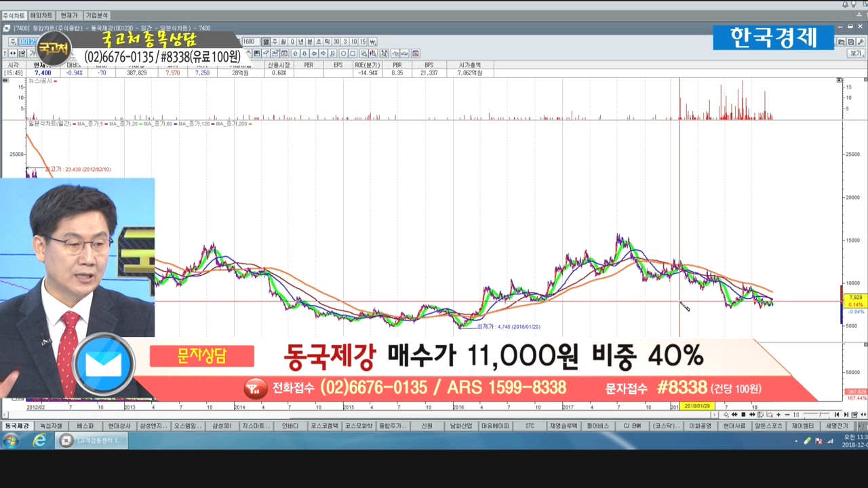Click the rectangle drawing tool icon
The image size is (868, 488).
[353, 54]
